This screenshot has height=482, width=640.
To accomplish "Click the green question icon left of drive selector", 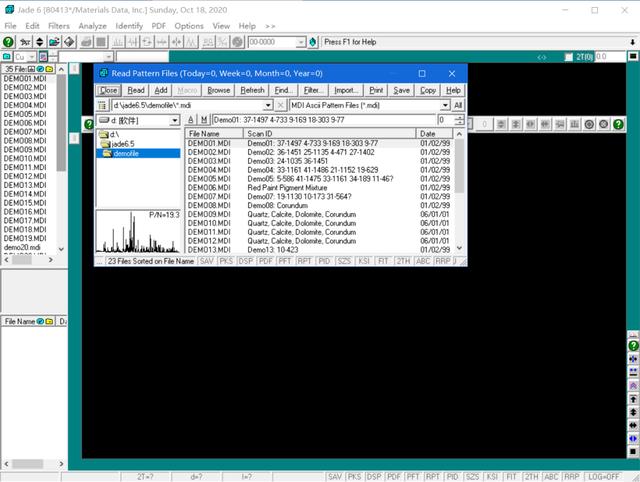I will pyautogui.click(x=87, y=121).
